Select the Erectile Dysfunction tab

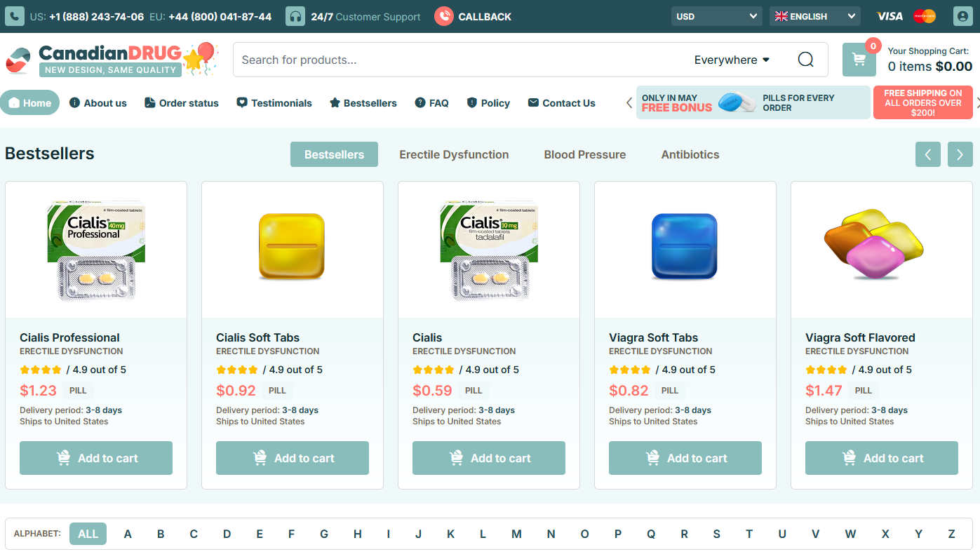(x=454, y=154)
